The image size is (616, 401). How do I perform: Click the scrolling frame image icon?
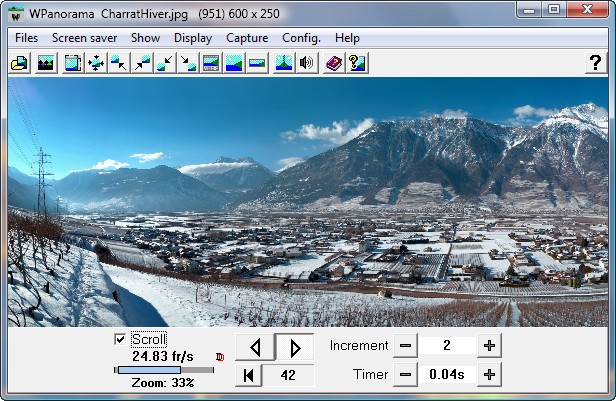pos(73,63)
